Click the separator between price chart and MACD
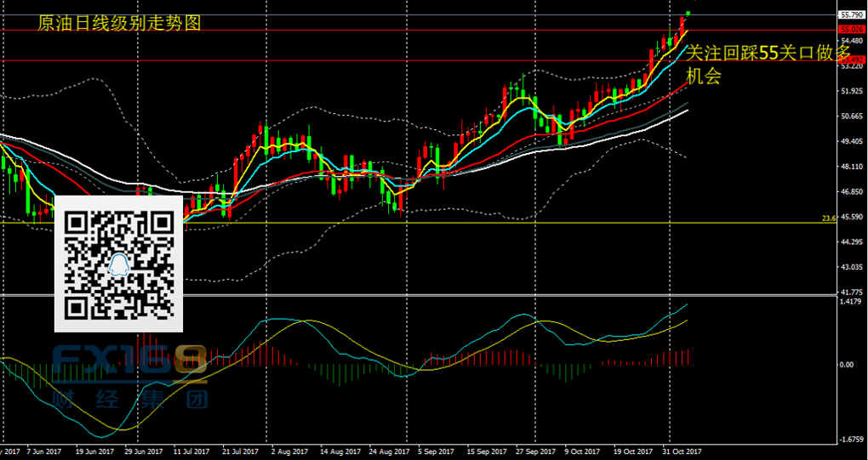Viewport: 868px width, 460px height. click(x=425, y=295)
